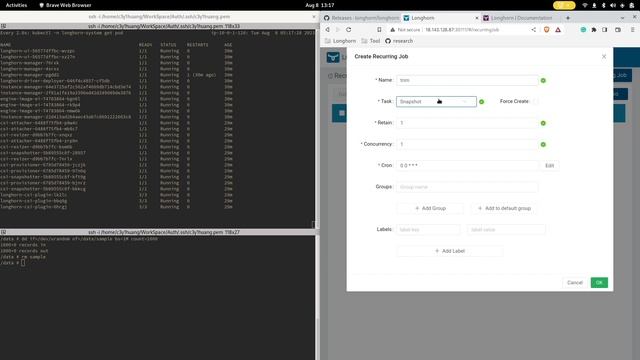The image size is (640, 360).
Task: Click the volume icon in top bar
Action: [x=613, y=5]
